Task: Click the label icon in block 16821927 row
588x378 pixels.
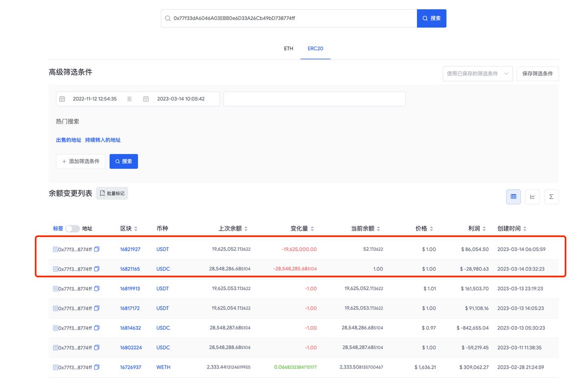Action: pos(55,249)
